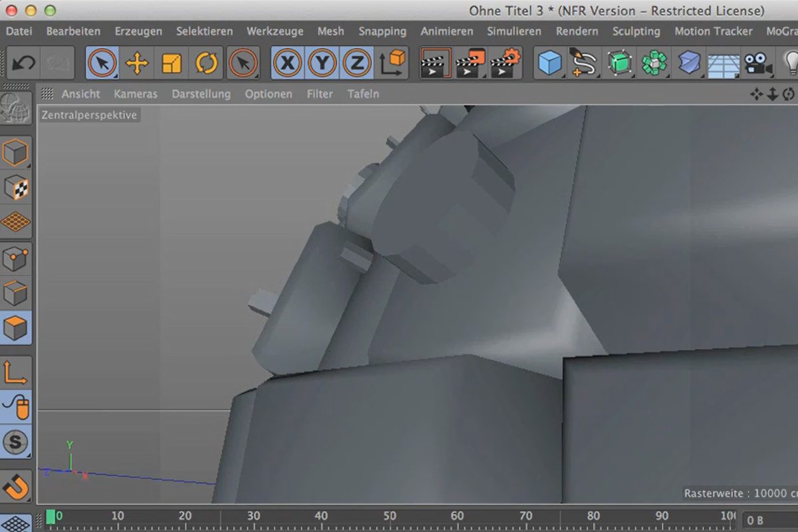Open the render settings with the gear clapperboard
Screen dimensions: 798x532
click(505, 64)
